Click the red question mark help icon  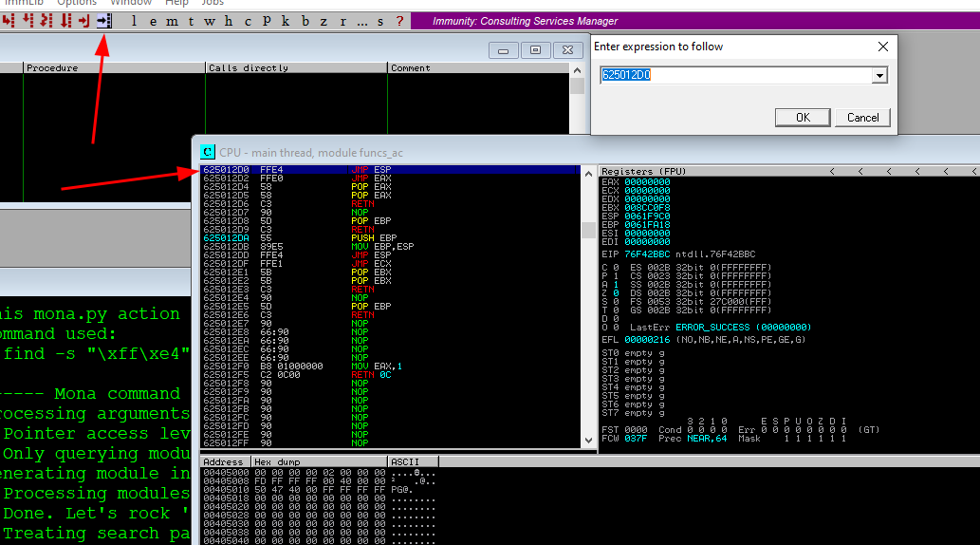tap(399, 21)
